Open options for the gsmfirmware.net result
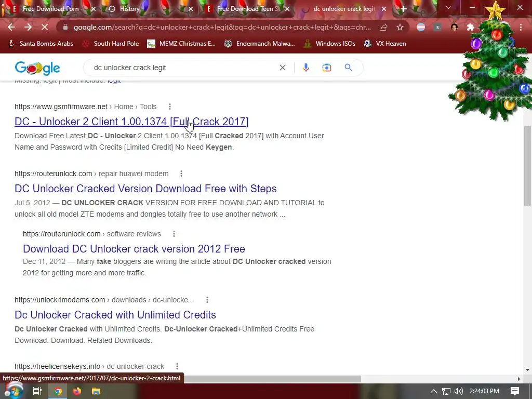 click(x=170, y=107)
